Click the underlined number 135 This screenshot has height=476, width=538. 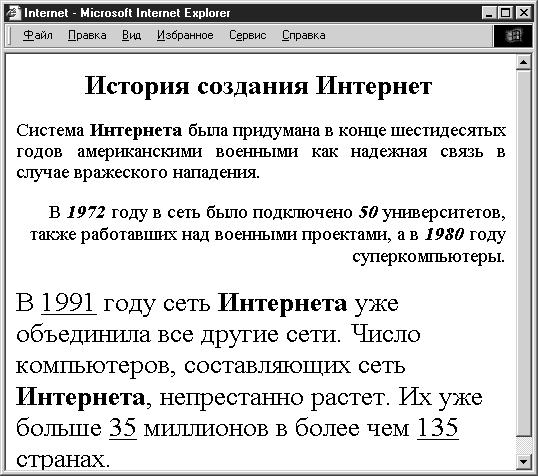pos(438,428)
